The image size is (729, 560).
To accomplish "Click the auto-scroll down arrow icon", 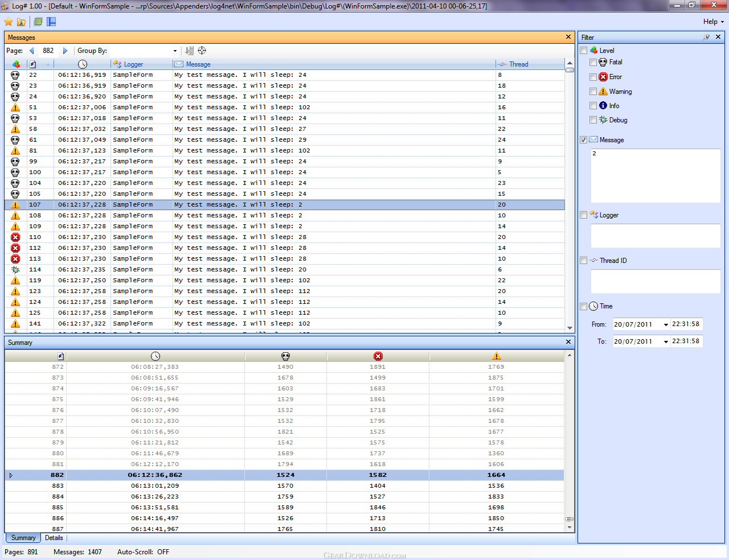I will coord(190,51).
